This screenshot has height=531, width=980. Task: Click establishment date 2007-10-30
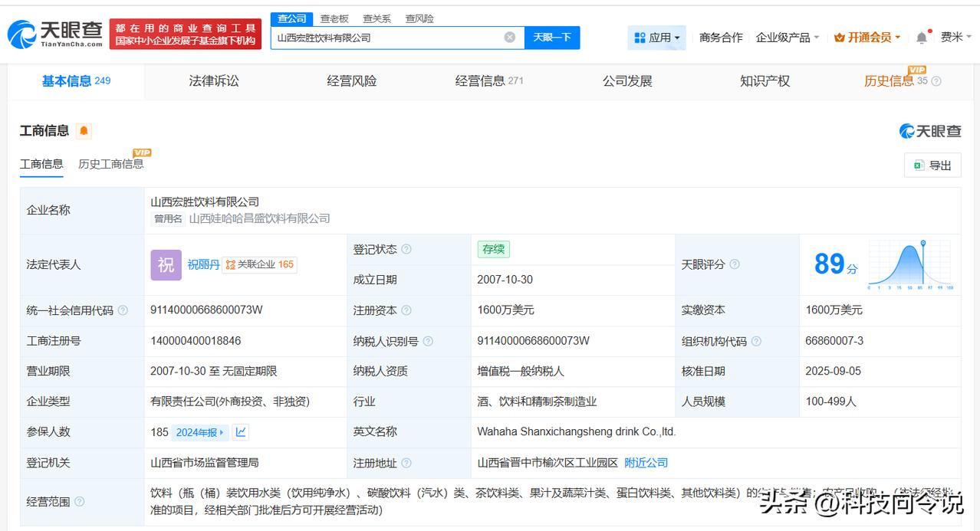505,280
